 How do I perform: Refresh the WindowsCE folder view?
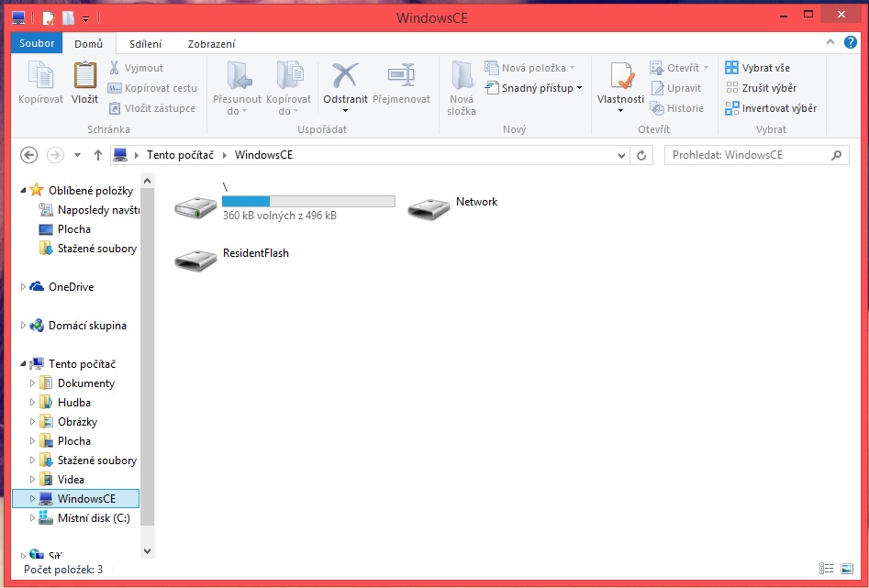[x=641, y=156]
